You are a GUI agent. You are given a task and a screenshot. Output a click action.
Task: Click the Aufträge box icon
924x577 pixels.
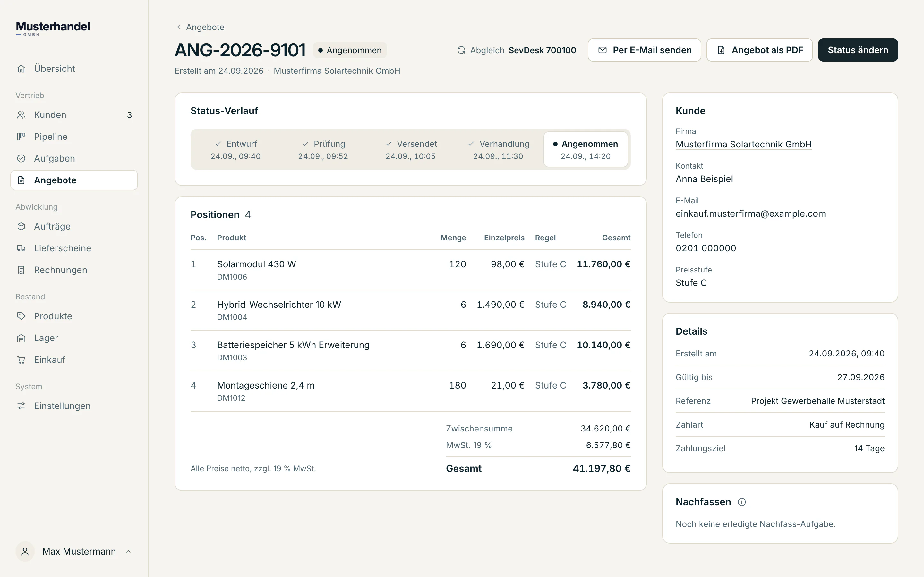pyautogui.click(x=21, y=226)
